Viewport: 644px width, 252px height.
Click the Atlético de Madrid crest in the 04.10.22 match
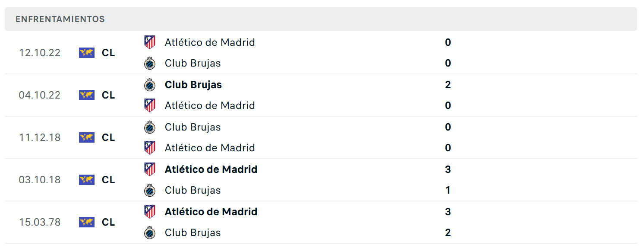tap(150, 105)
